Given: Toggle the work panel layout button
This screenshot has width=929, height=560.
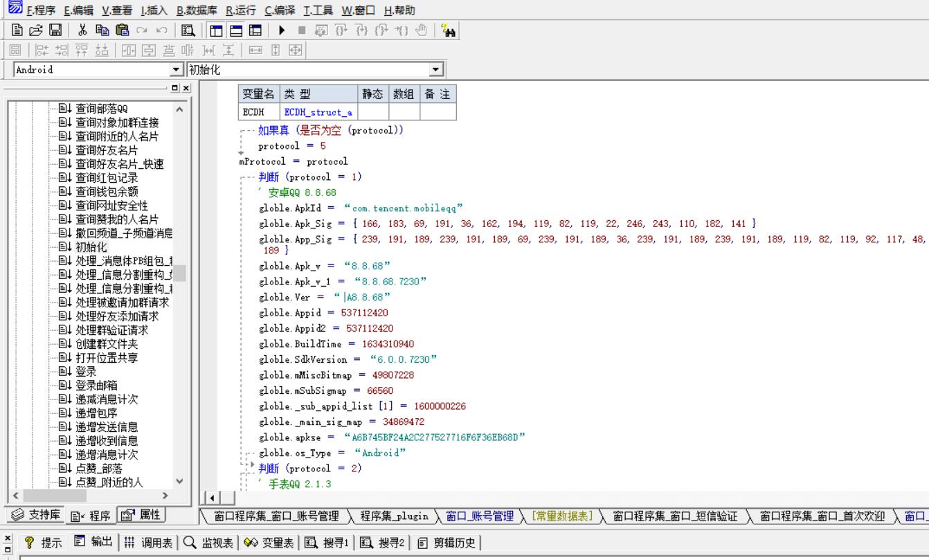Looking at the screenshot, I should pyautogui.click(x=215, y=30).
